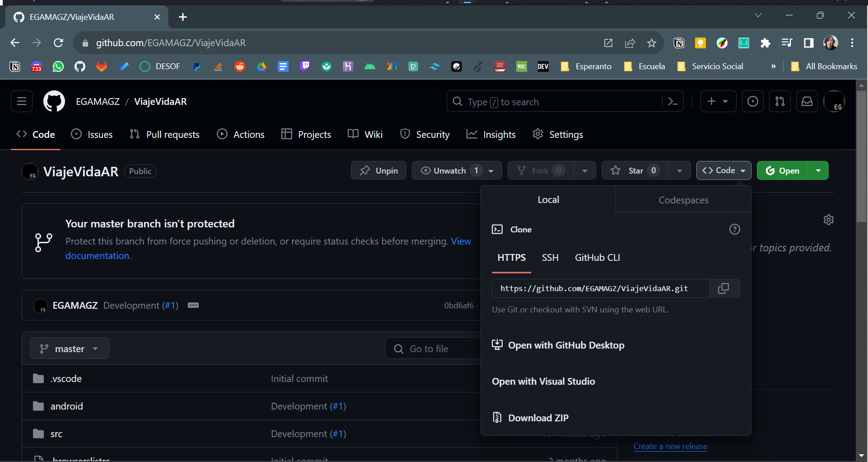Image resolution: width=868 pixels, height=462 pixels.
Task: Open with GitHub Desktop
Action: 616,345
